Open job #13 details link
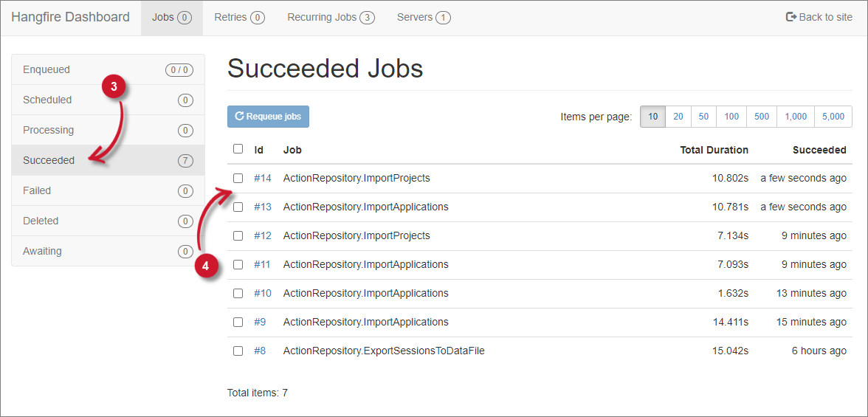Viewport: 868px width, 417px height. pos(263,207)
